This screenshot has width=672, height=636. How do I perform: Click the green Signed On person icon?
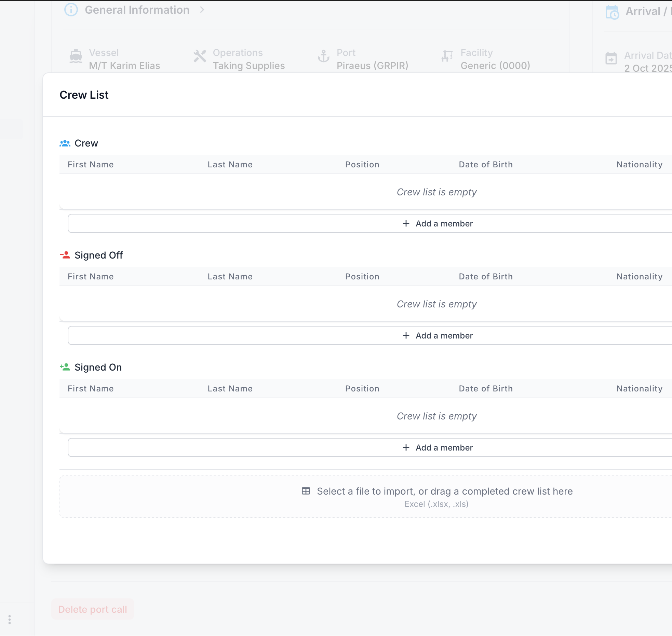coord(65,367)
